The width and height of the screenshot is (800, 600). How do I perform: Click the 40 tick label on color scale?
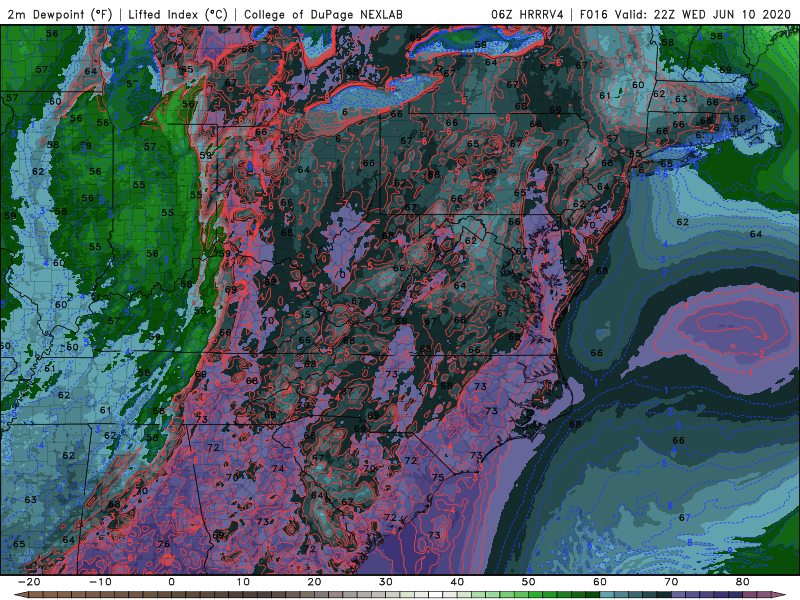point(457,582)
